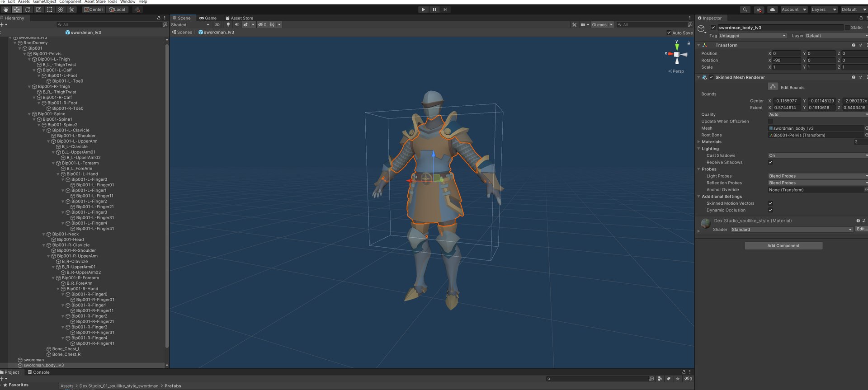The width and height of the screenshot is (868, 390).
Task: Toggle scene audio speaker icon
Action: [x=237, y=25]
